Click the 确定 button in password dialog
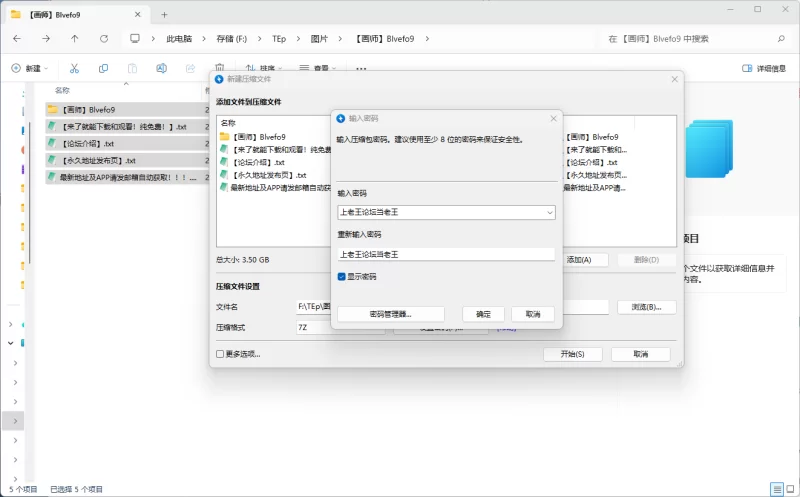The height and width of the screenshot is (497, 800). [x=483, y=314]
